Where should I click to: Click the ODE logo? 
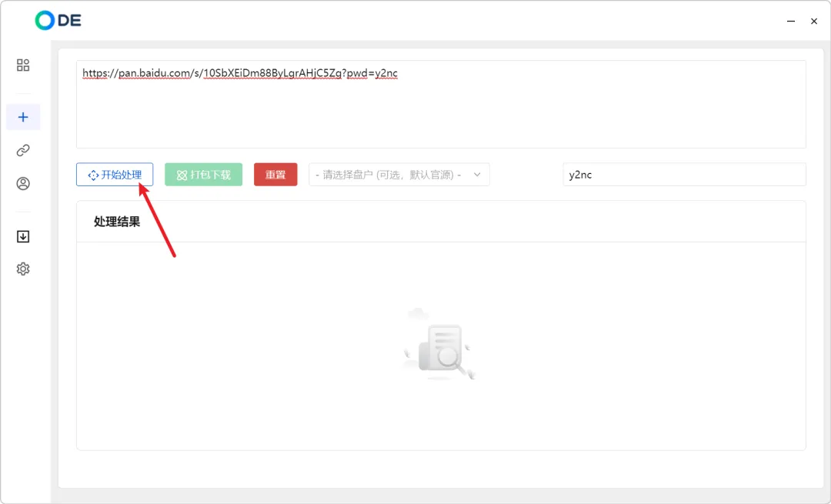point(58,20)
